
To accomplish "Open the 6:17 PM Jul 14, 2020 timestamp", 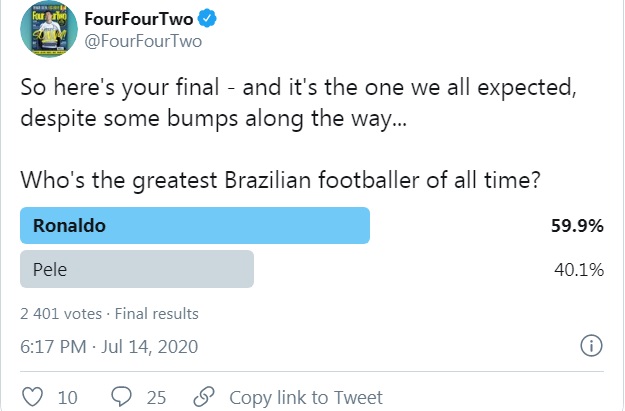I will point(110,347).
